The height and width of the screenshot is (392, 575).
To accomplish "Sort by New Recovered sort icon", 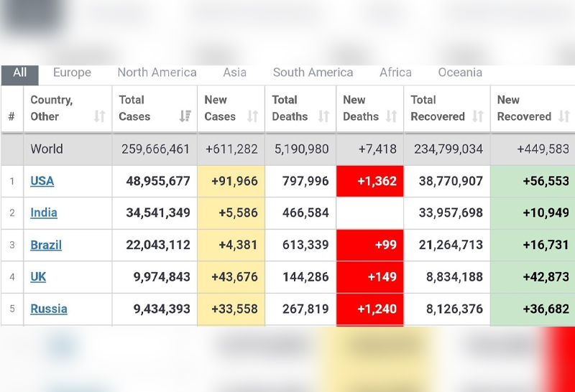I will 563,116.
